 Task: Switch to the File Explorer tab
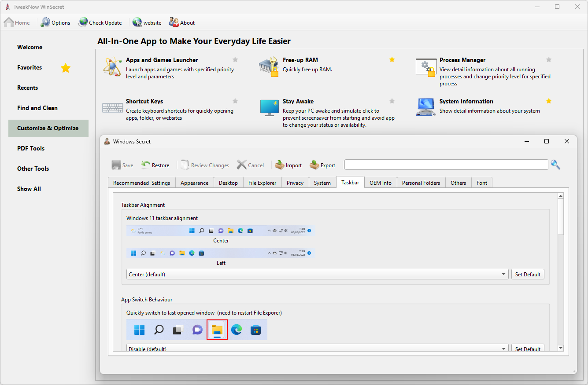coord(262,183)
